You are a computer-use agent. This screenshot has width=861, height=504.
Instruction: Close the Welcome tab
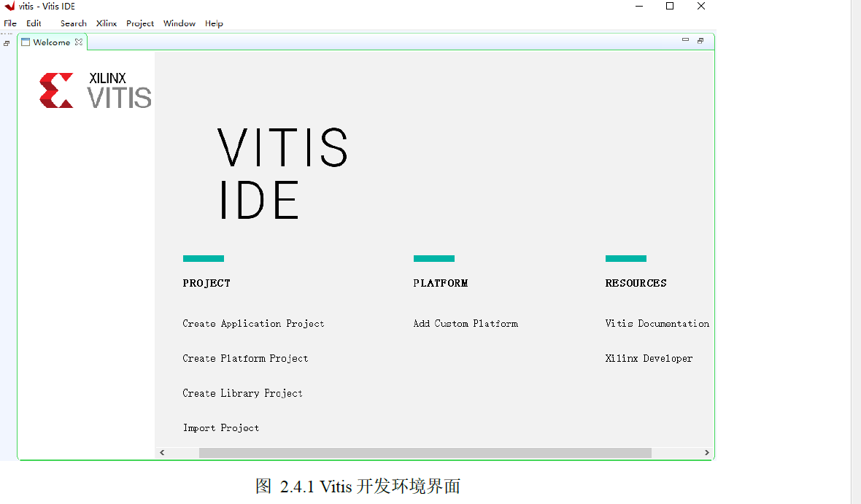pyautogui.click(x=79, y=42)
